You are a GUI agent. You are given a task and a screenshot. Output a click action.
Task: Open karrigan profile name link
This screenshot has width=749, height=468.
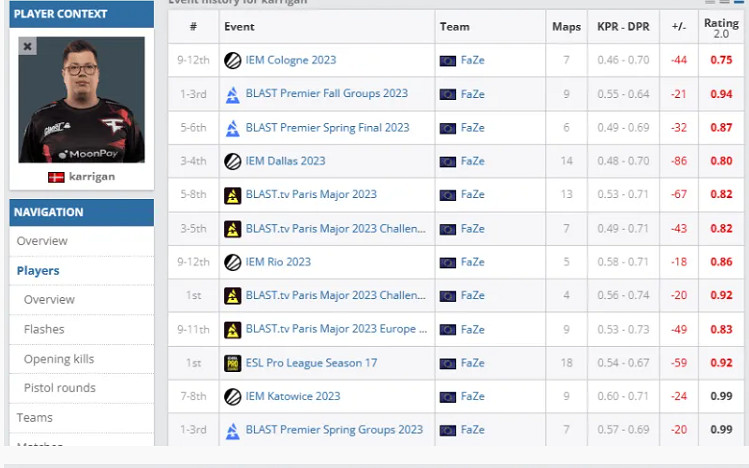point(92,177)
